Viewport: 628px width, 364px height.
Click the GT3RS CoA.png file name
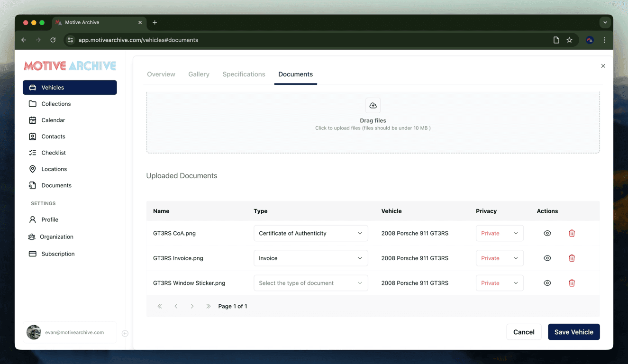(x=174, y=233)
